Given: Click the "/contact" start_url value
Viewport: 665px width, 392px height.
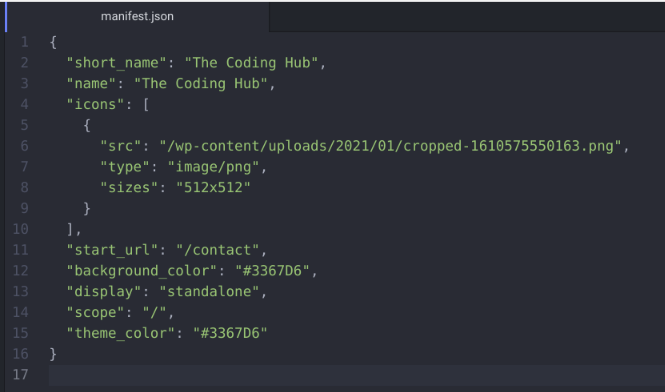Looking at the screenshot, I should pyautogui.click(x=218, y=250).
